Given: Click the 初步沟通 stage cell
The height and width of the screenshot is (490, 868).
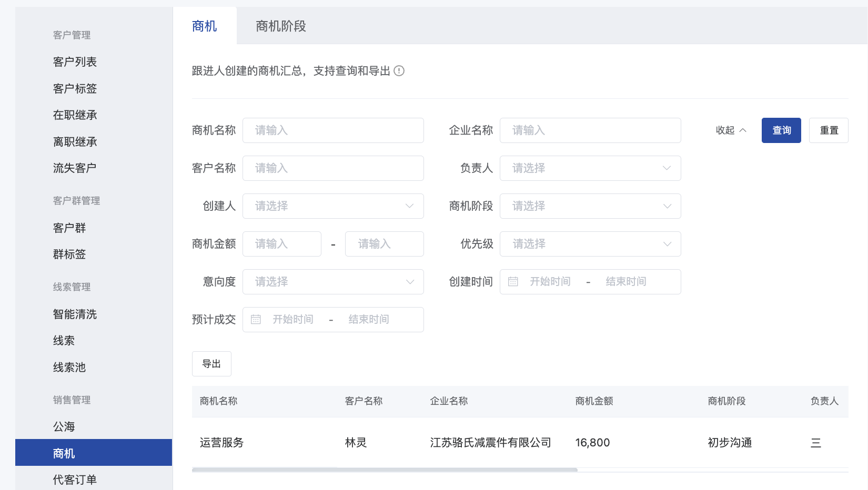Looking at the screenshot, I should click(x=730, y=443).
